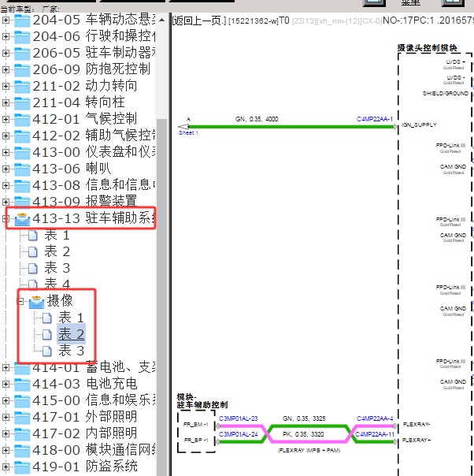474x476 pixels.
Task: Select 413-13 驻车辅助系统 tree item
Action: click(x=94, y=218)
